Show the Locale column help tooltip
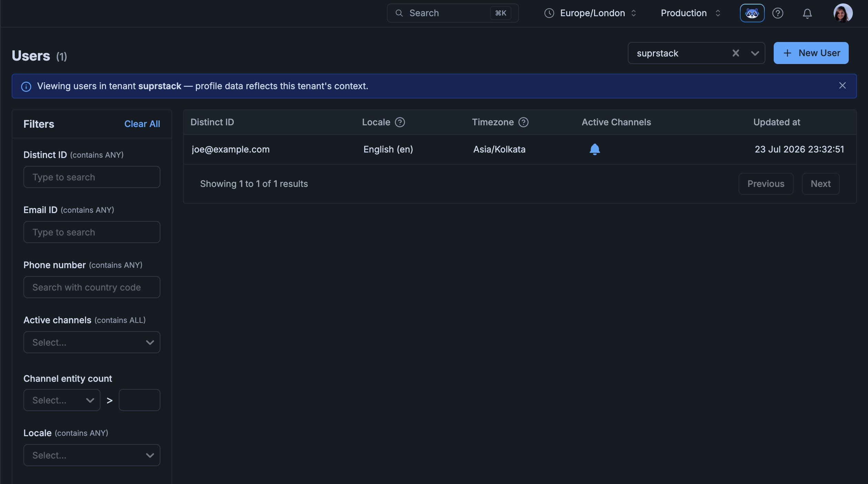This screenshot has width=868, height=484. [400, 122]
